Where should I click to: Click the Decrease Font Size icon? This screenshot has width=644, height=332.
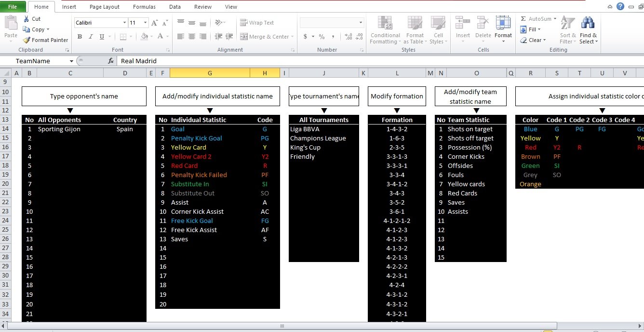(165, 23)
